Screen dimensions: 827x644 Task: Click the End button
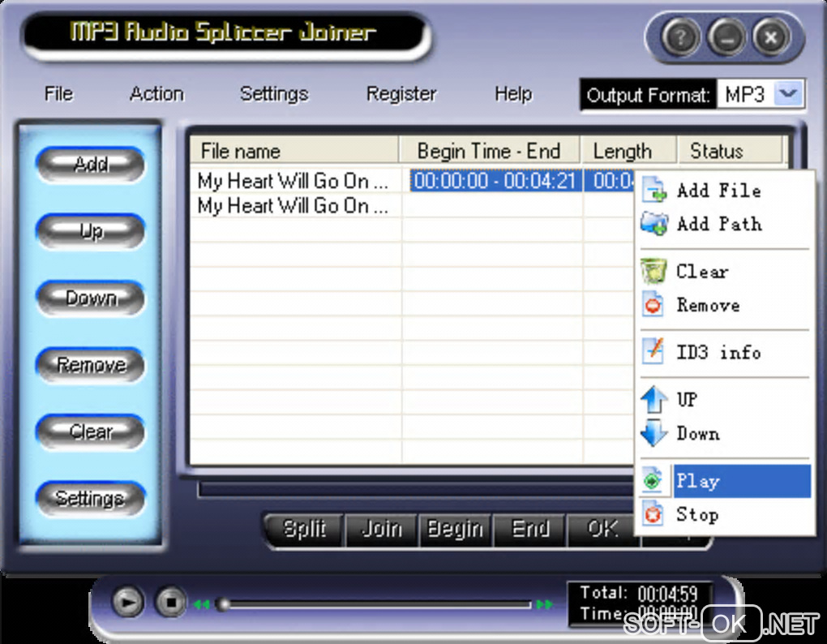click(x=530, y=529)
